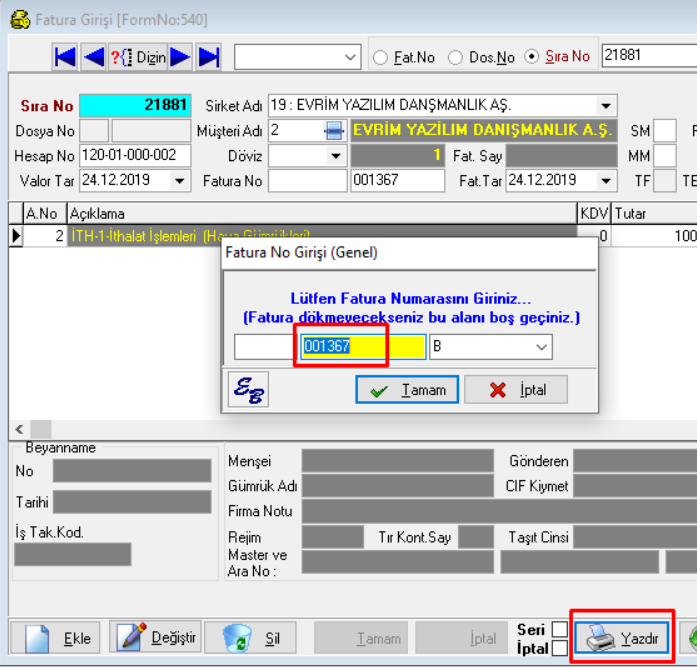Toggle the TF checkbox
Screen dimensions: 697x667
coord(665,181)
